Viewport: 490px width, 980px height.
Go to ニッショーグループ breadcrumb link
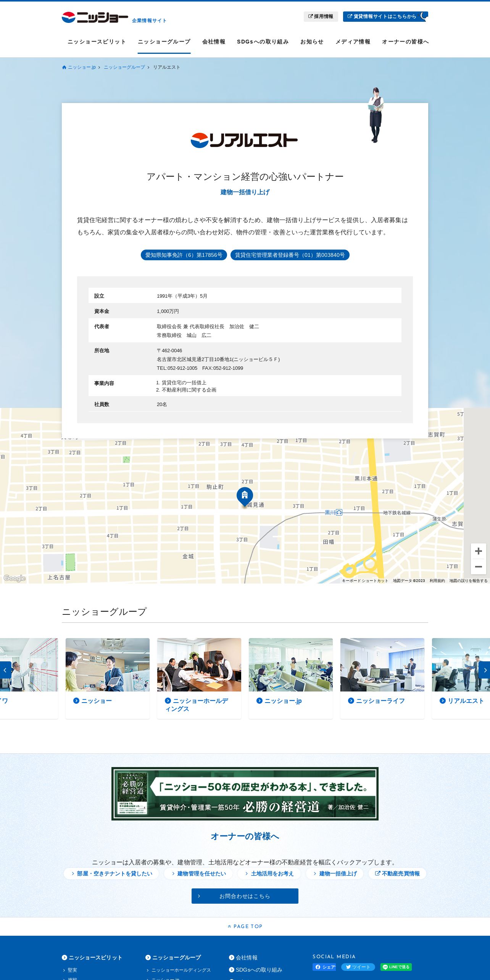(x=124, y=67)
